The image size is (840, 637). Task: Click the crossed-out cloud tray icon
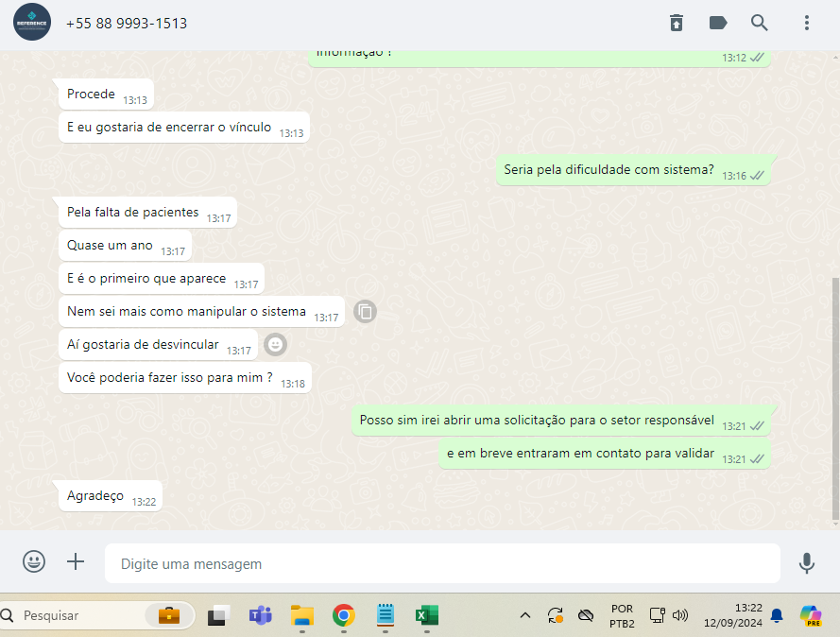(586, 615)
